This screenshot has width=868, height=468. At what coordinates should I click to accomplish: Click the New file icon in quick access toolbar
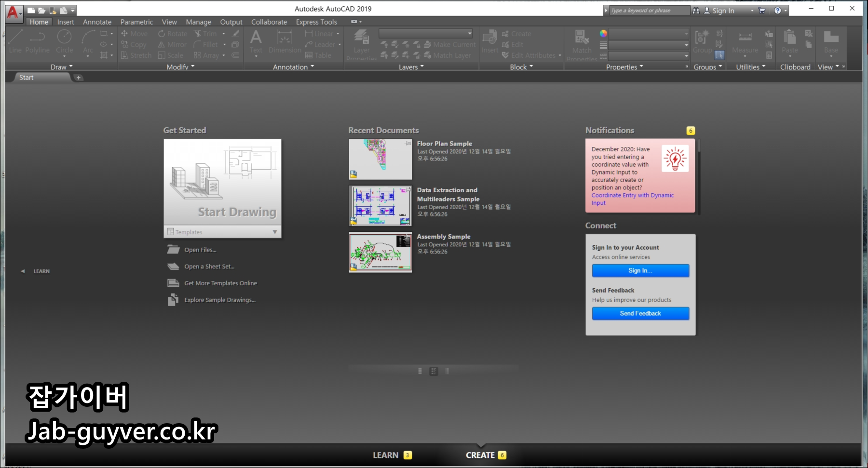[x=31, y=10]
